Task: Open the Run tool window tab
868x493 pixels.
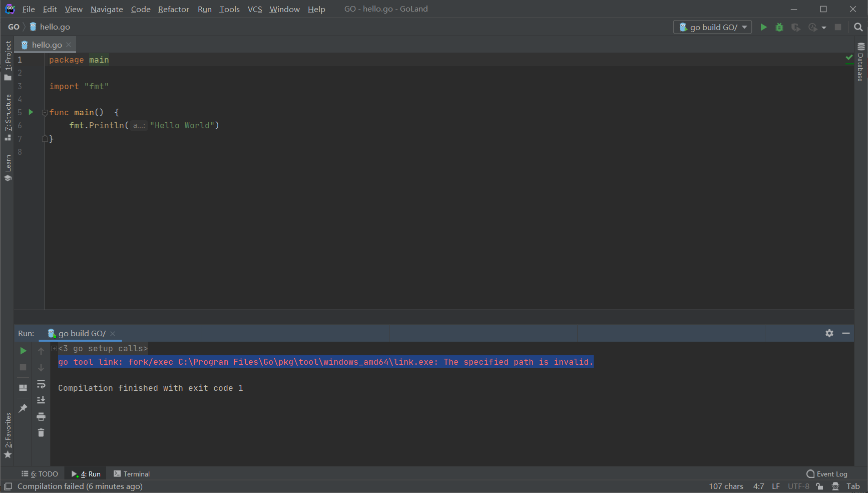Action: tap(86, 474)
